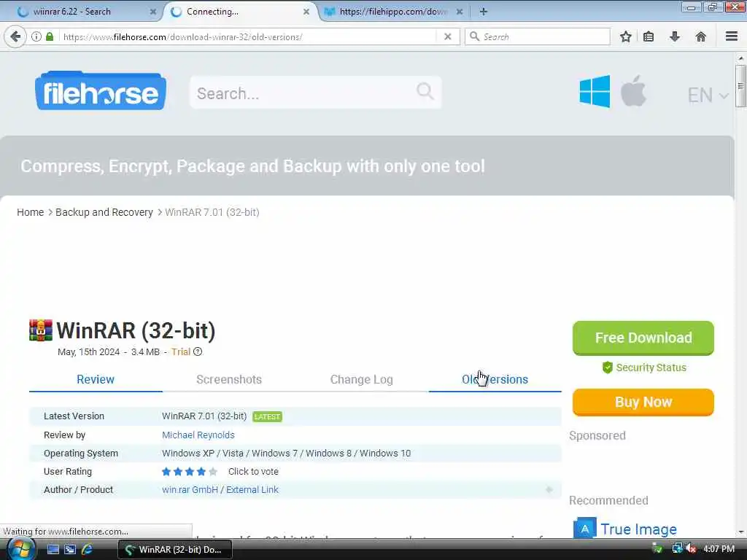Click the green LATEST badge

267,416
